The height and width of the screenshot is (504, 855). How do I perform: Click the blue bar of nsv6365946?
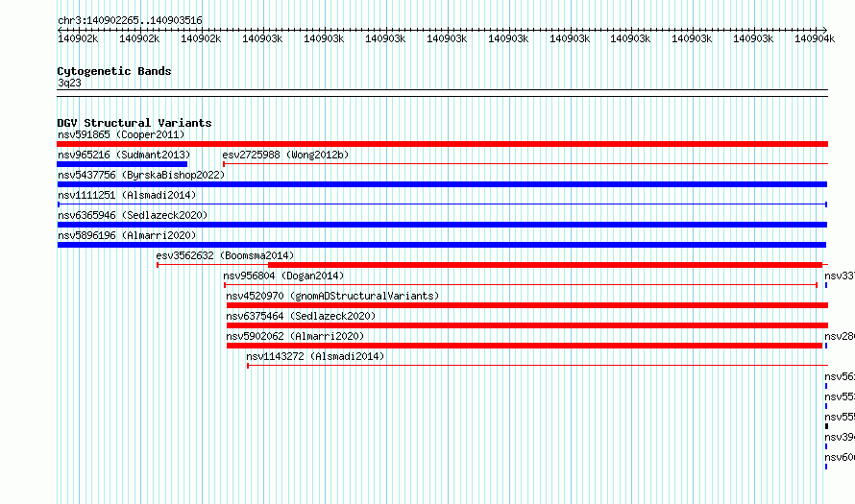click(x=442, y=225)
